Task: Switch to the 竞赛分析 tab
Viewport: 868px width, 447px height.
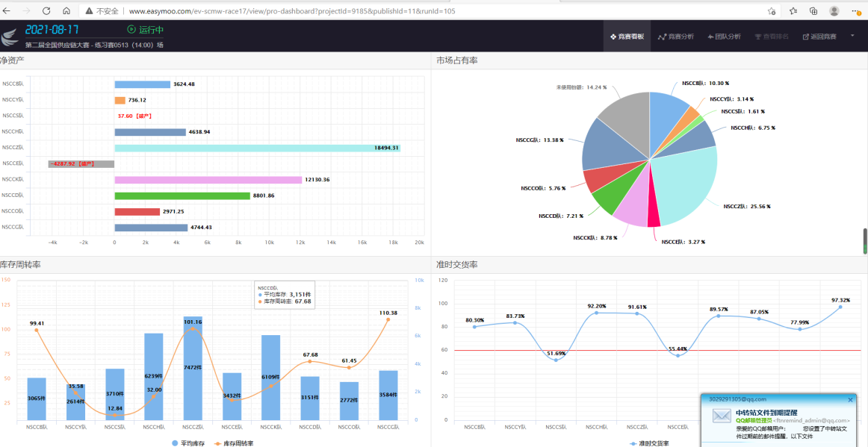Action: pyautogui.click(x=675, y=37)
